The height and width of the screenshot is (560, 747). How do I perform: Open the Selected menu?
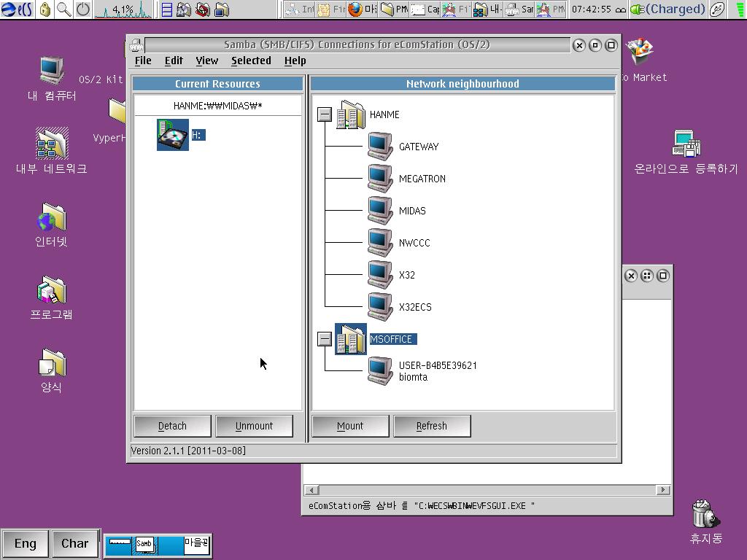pyautogui.click(x=251, y=61)
